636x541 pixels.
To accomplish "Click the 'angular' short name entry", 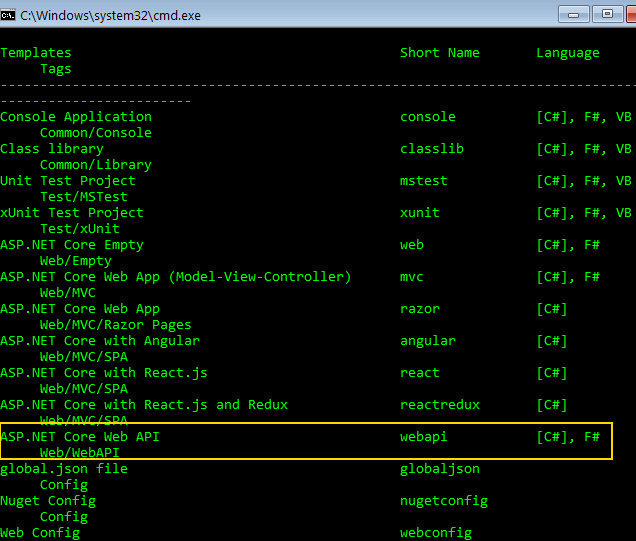I will click(x=428, y=341).
